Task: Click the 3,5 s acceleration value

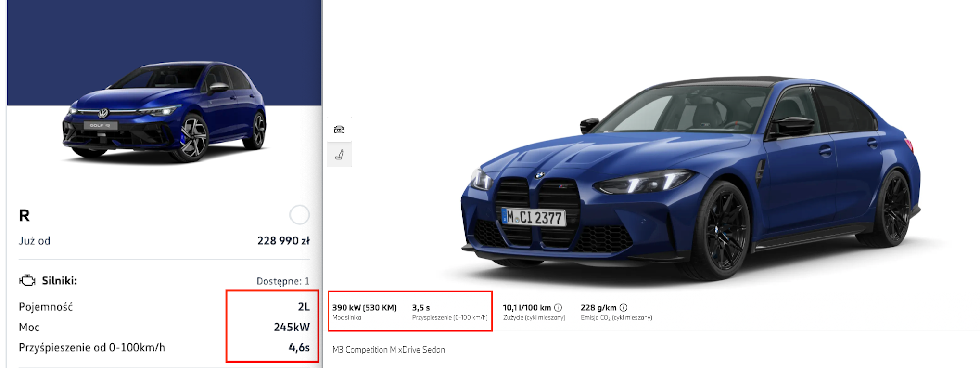Action: pyautogui.click(x=421, y=307)
